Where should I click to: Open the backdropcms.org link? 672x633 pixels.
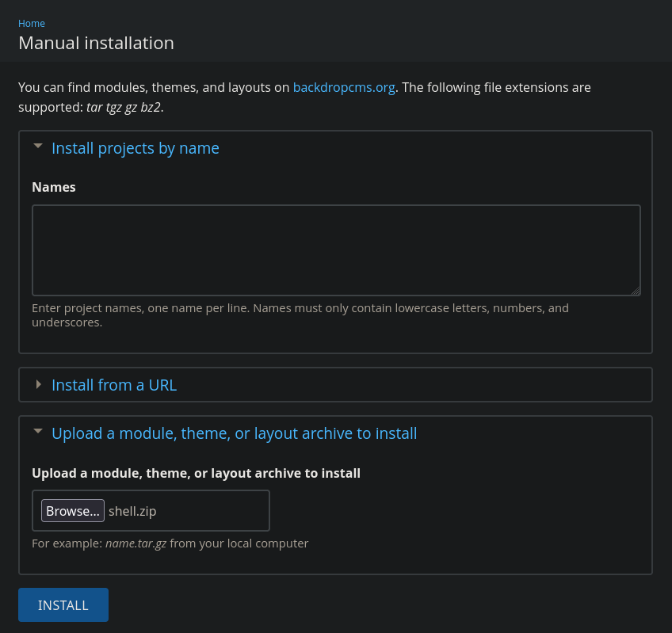(x=344, y=87)
